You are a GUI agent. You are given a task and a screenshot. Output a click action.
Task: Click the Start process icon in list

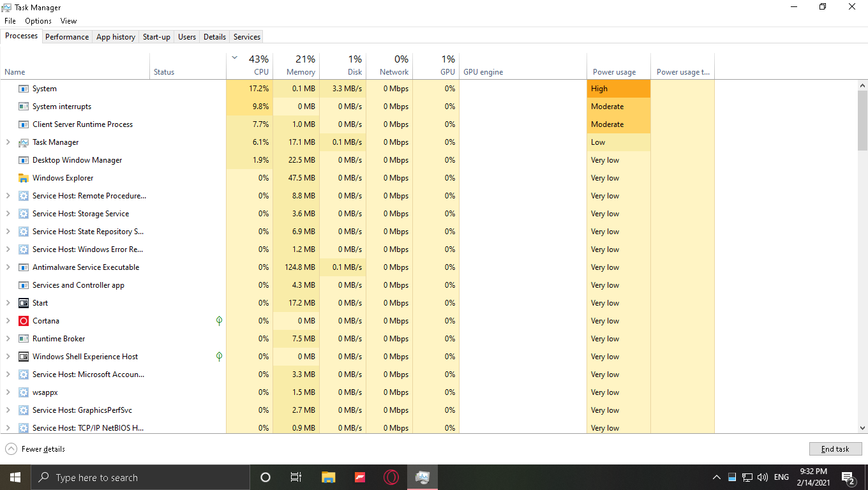pyautogui.click(x=24, y=303)
